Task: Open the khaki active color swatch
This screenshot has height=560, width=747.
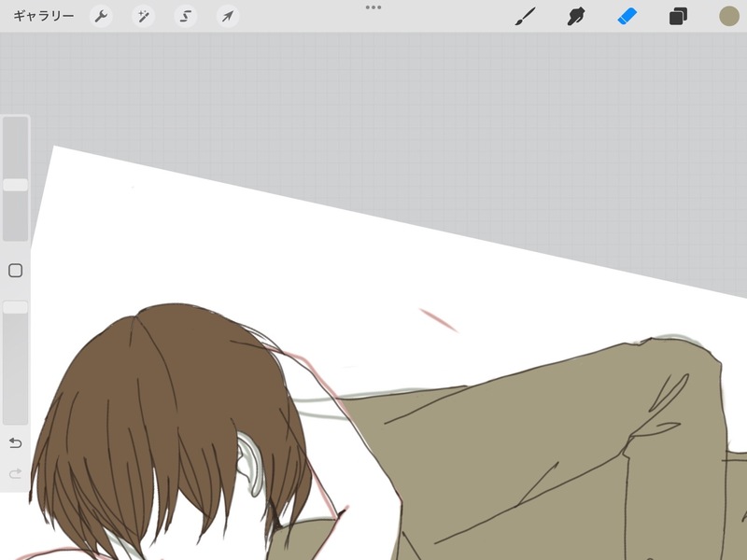Action: (x=729, y=16)
